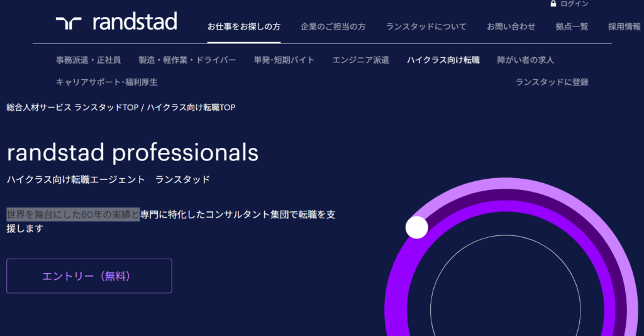This screenshot has width=644, height=336.
Task: Go to ランスタッドについて page
Action: (x=426, y=26)
